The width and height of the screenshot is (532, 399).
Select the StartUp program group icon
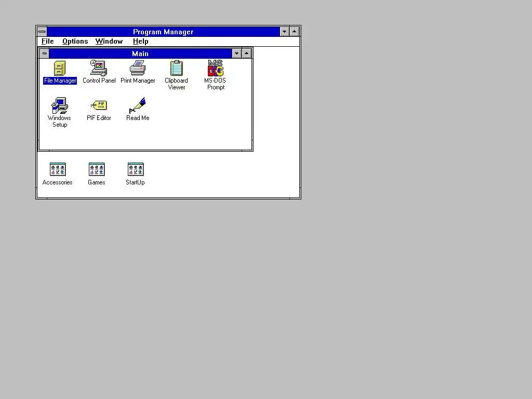point(136,170)
